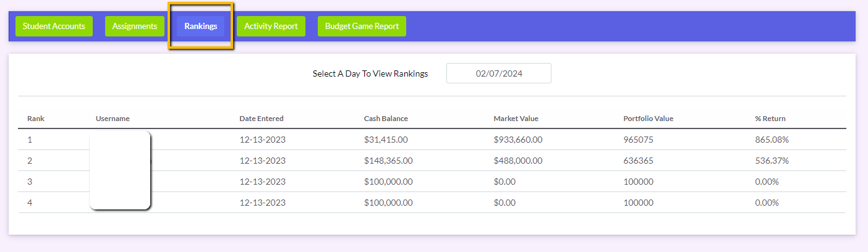
Task: Click the Username column header
Action: point(113,119)
